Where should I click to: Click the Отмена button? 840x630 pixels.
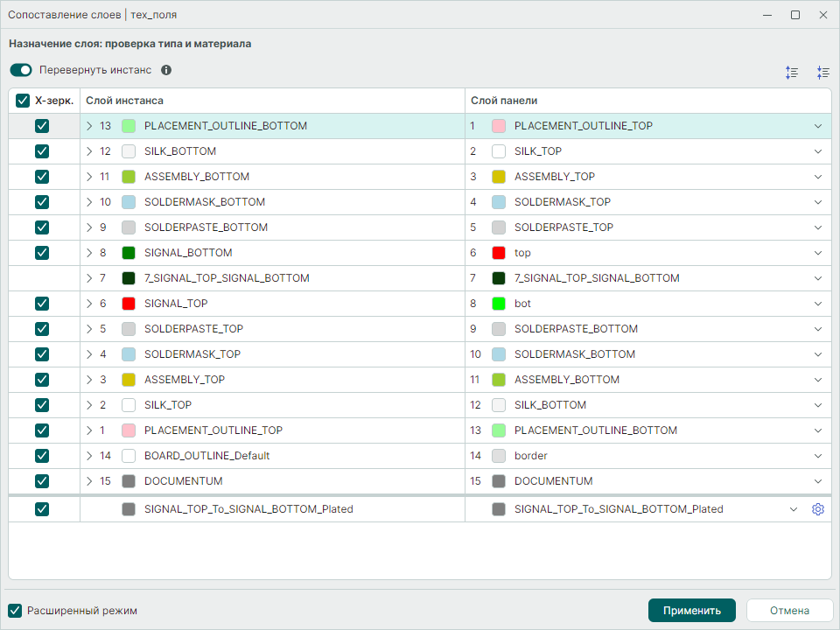789,610
